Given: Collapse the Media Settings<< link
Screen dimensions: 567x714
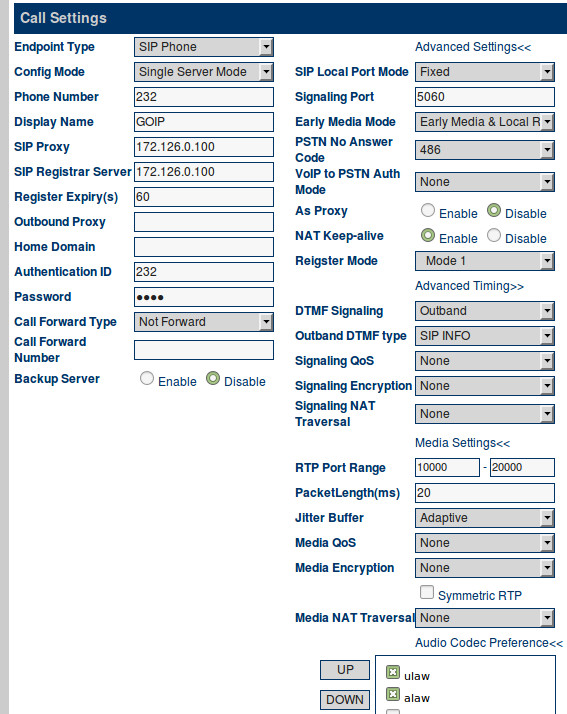Looking at the screenshot, I should (462, 443).
